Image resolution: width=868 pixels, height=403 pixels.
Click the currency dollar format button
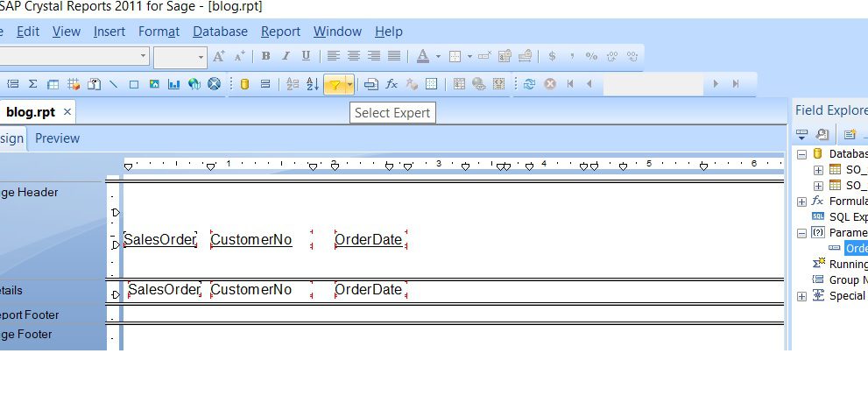click(x=552, y=56)
